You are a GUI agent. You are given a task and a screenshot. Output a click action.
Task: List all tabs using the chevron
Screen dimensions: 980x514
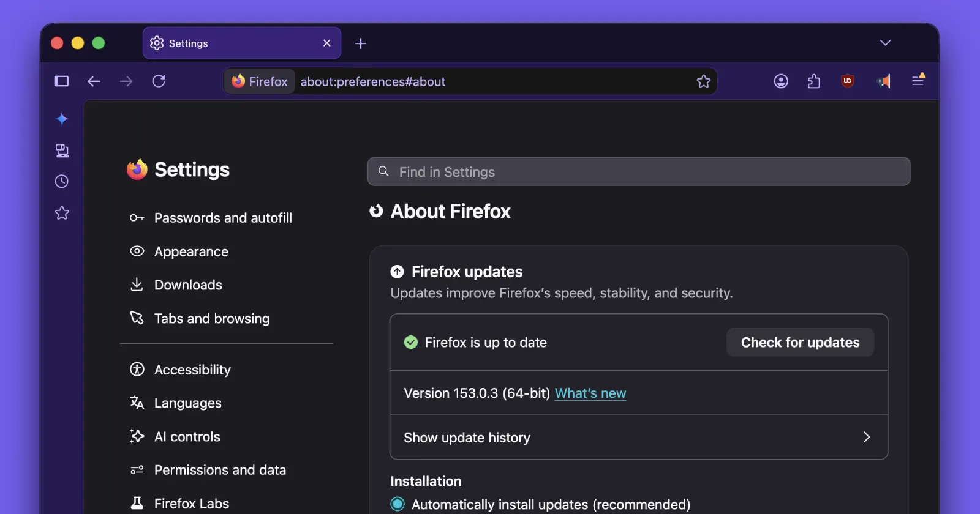pos(885,43)
